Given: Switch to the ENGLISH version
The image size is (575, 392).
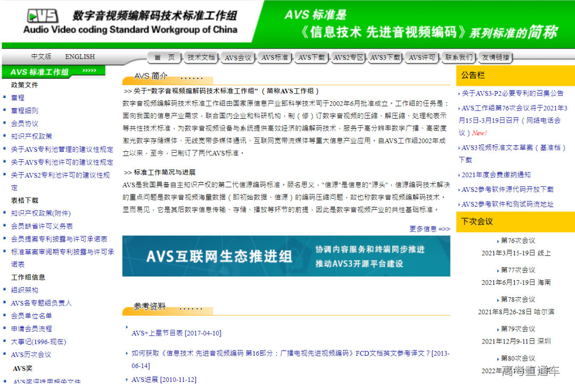Looking at the screenshot, I should point(79,56).
